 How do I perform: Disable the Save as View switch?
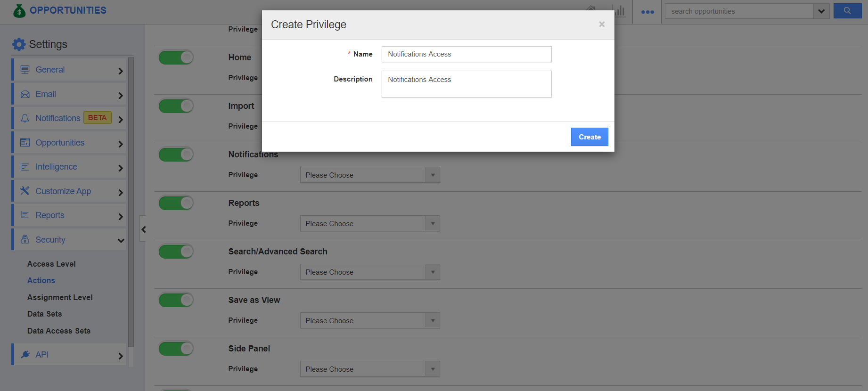tap(176, 300)
